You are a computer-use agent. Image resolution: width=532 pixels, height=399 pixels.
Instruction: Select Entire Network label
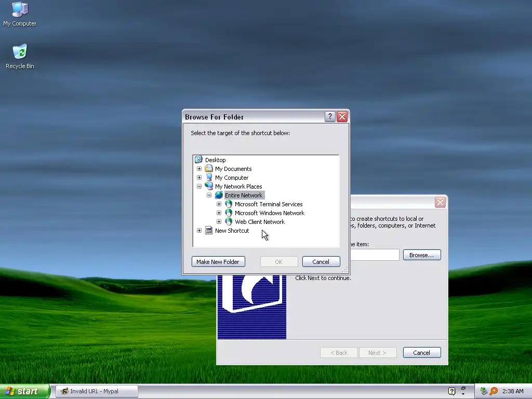[x=244, y=195]
